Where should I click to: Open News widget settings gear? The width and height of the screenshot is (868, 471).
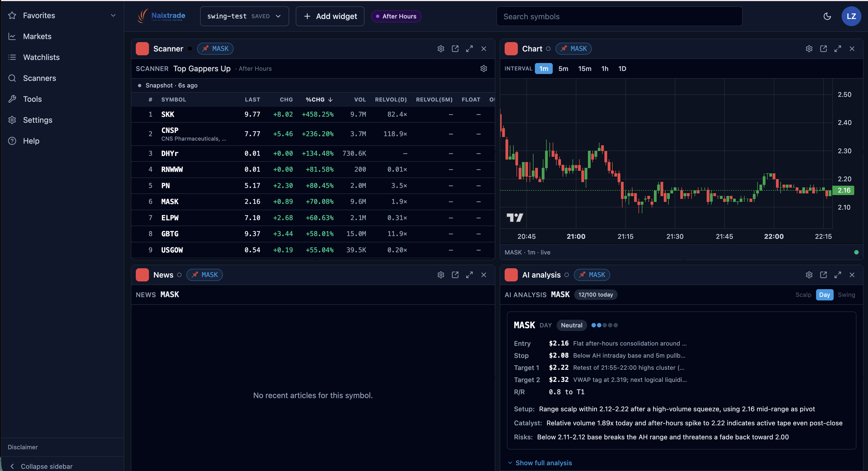[441, 275]
